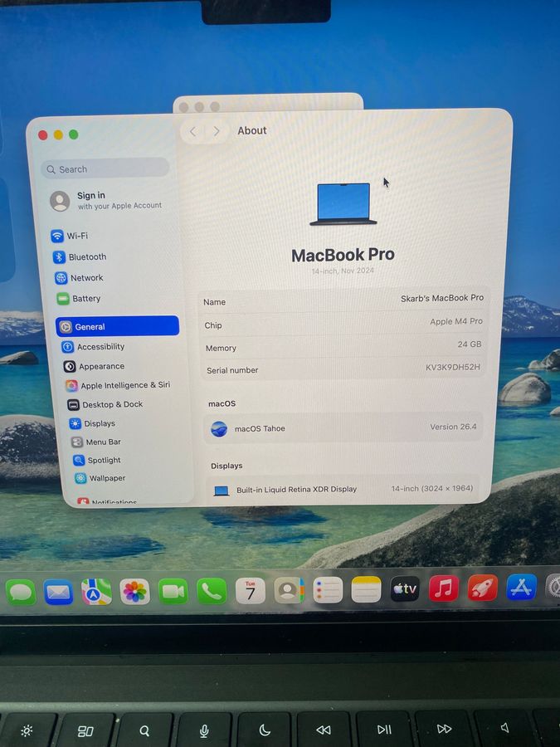The width and height of the screenshot is (560, 747).
Task: Open Desktop & Dock settings
Action: (112, 405)
